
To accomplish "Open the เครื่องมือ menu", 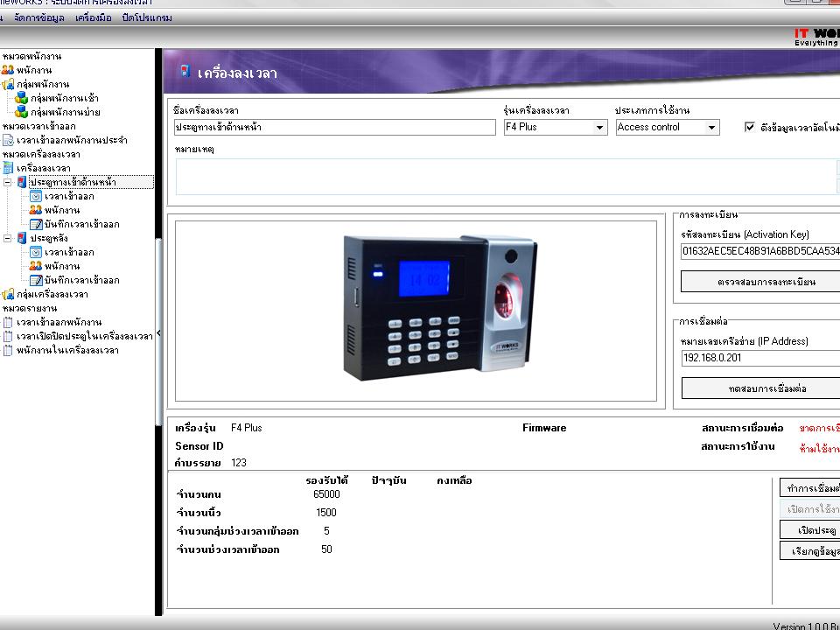I will [x=93, y=17].
